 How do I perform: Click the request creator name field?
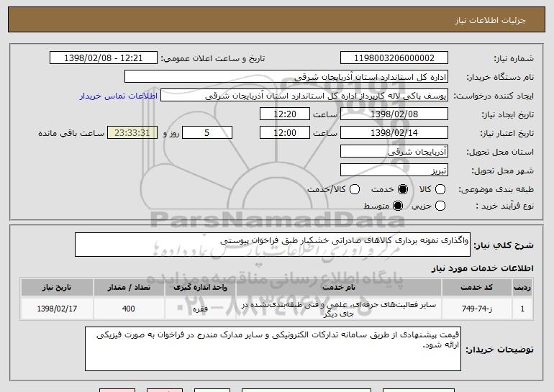click(304, 96)
